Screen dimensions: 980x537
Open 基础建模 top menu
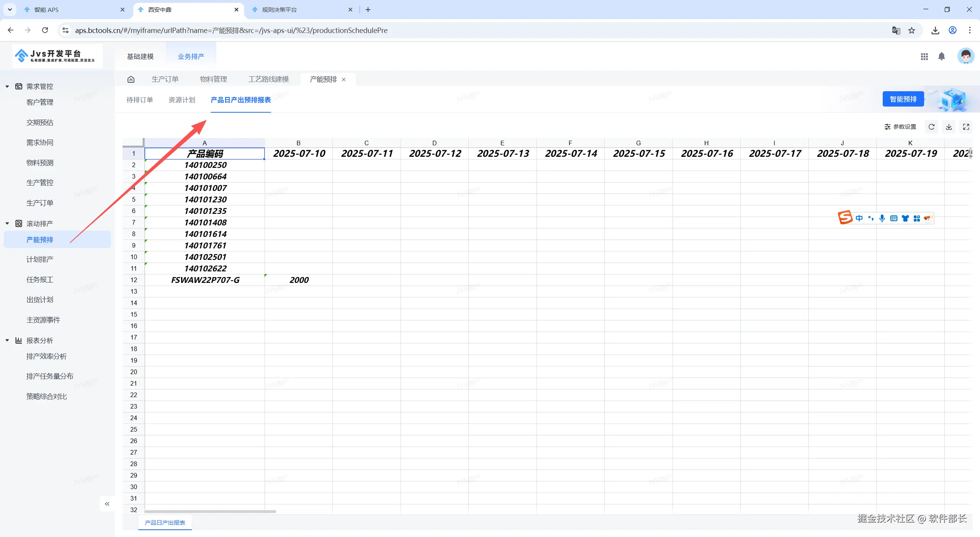(140, 56)
